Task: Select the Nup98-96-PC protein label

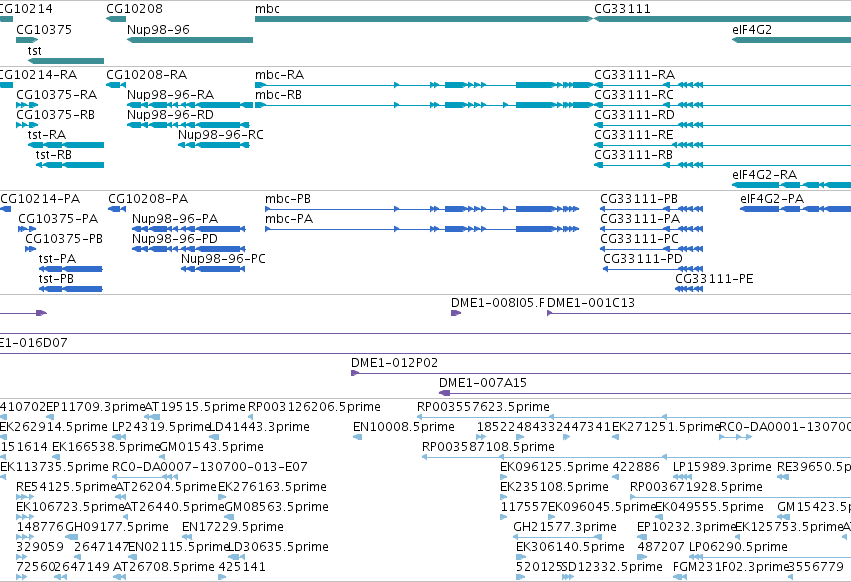Action: point(223,259)
